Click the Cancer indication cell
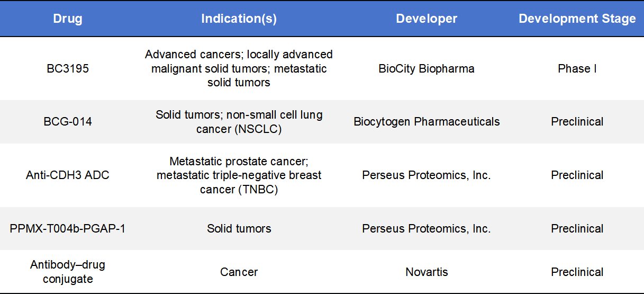This screenshot has width=644, height=294. pos(239,272)
